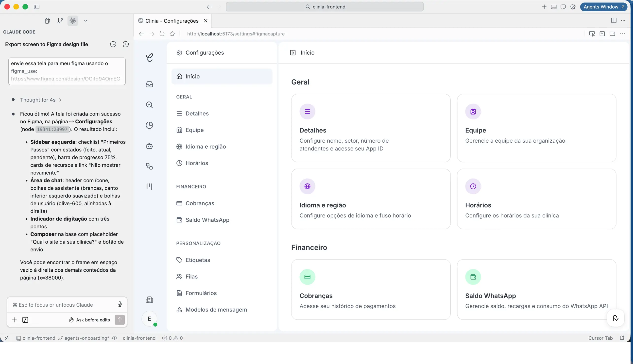Open Idioma e região menu item

[x=222, y=147]
